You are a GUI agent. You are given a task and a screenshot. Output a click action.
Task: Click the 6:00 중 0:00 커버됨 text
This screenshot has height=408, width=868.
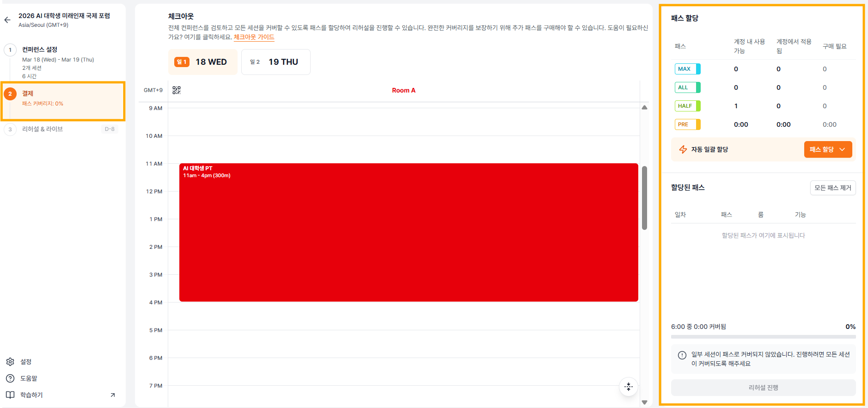pyautogui.click(x=698, y=327)
